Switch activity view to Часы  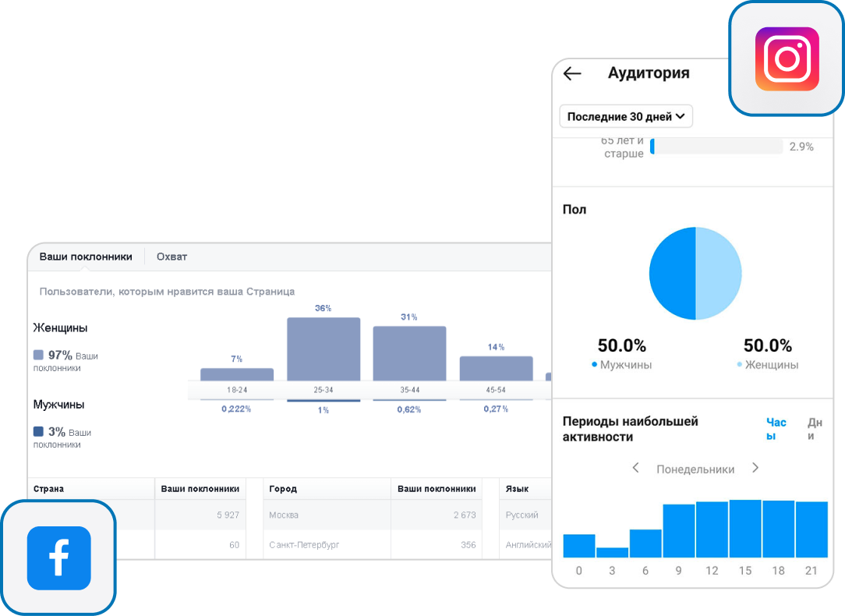(776, 429)
